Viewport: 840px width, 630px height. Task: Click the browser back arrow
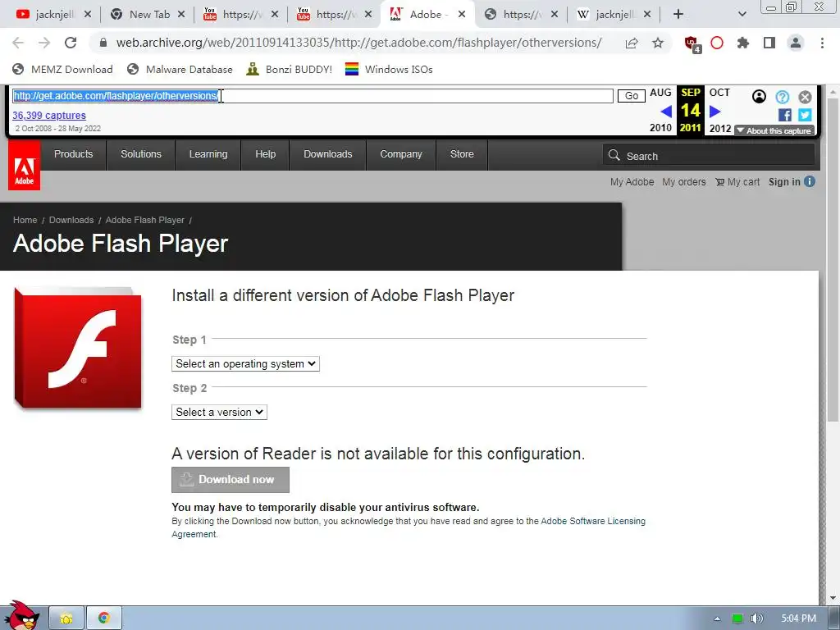18,43
